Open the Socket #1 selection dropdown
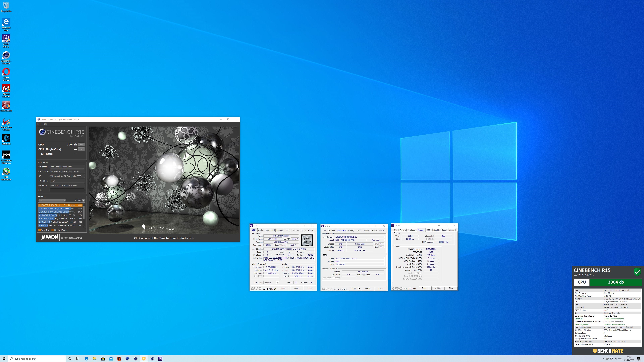The height and width of the screenshot is (362, 644). [271, 283]
